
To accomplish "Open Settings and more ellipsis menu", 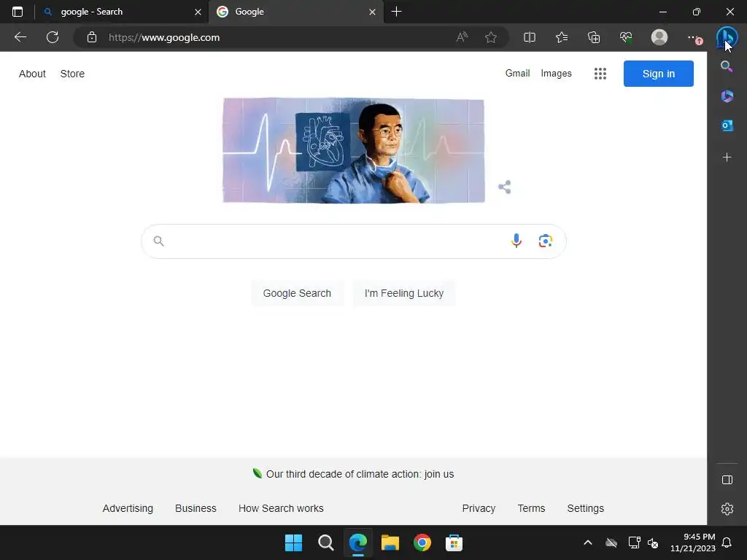I will click(x=693, y=37).
